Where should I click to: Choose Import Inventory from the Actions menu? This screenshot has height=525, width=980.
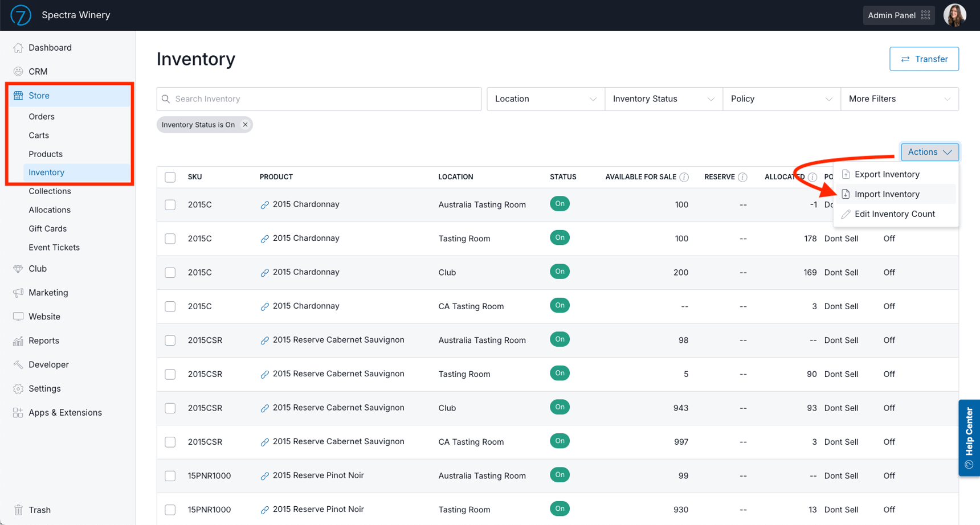pos(887,194)
